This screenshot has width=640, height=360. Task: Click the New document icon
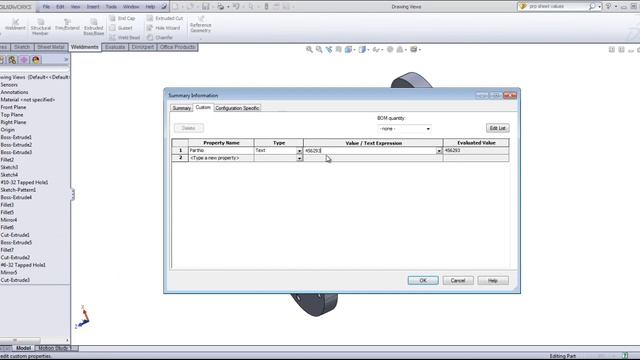pos(176,7)
